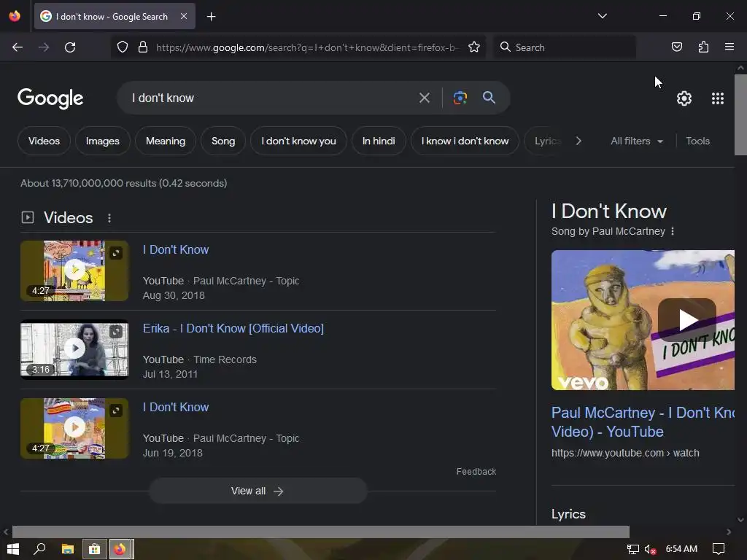Image resolution: width=747 pixels, height=560 pixels.
Task: Play the Aug 30, 2018 'I Don't Know' thumbnail
Action: tap(74, 271)
